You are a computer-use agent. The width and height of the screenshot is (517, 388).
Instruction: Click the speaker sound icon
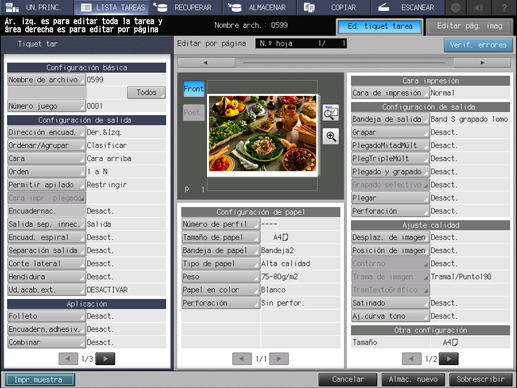[x=480, y=7]
